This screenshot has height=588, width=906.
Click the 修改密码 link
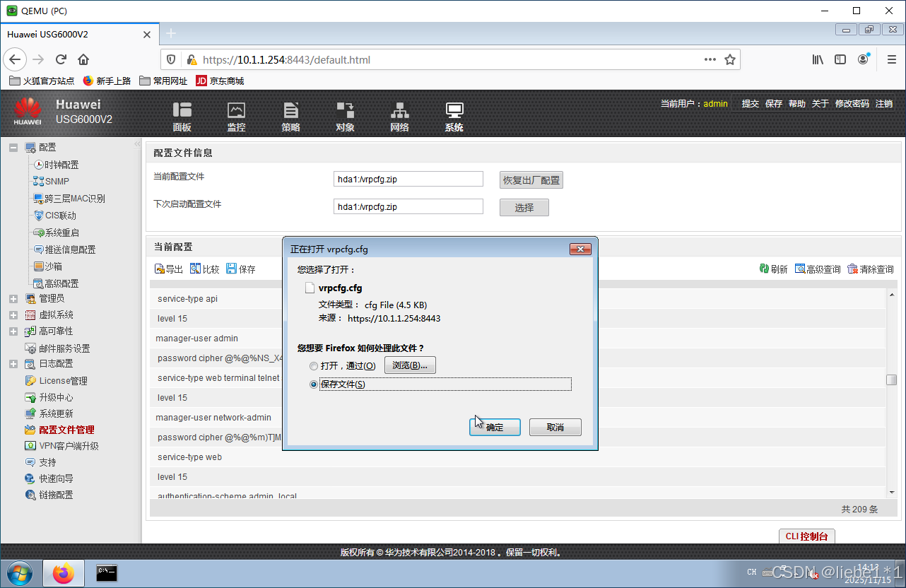click(x=852, y=104)
